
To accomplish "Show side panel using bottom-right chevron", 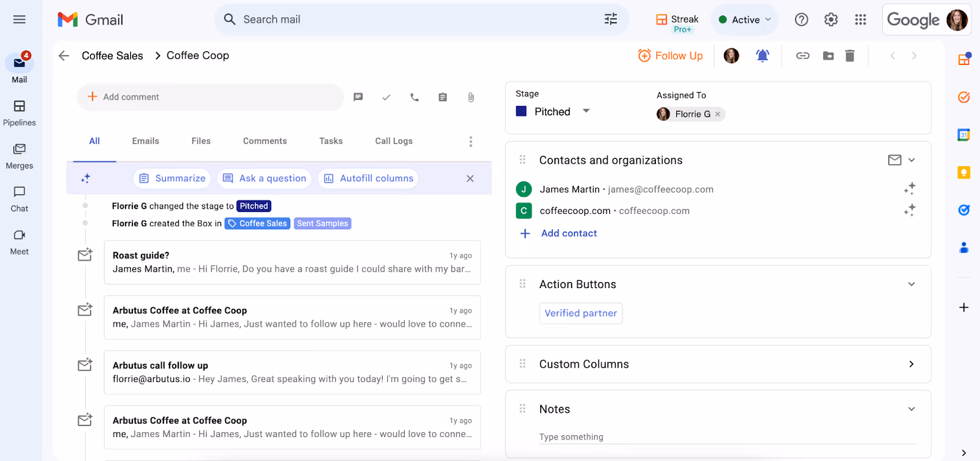I will 963,453.
